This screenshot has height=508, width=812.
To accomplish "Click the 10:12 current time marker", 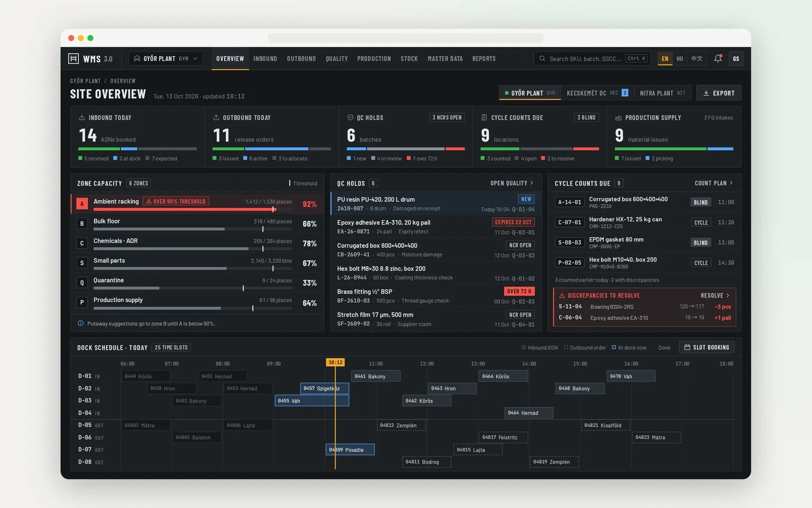I will pyautogui.click(x=335, y=362).
